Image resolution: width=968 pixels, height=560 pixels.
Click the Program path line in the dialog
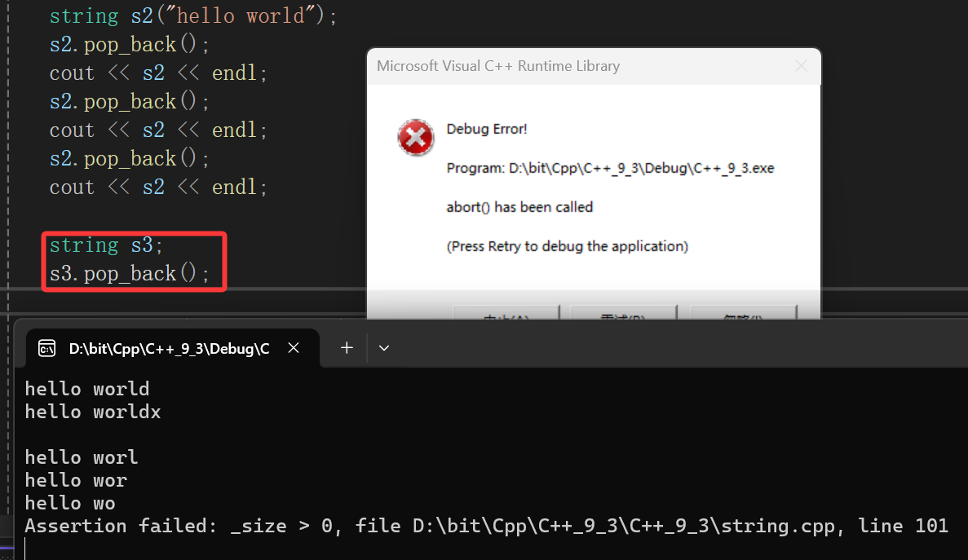coord(610,169)
